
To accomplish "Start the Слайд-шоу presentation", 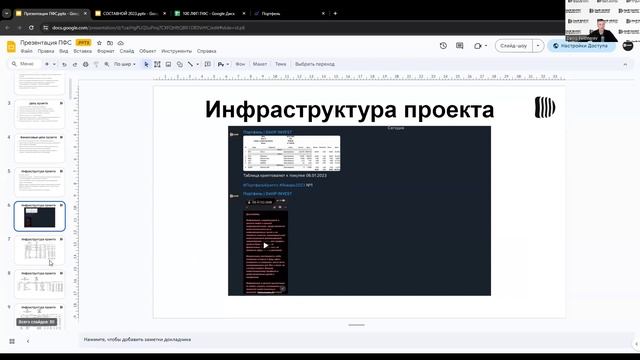I will tap(513, 46).
